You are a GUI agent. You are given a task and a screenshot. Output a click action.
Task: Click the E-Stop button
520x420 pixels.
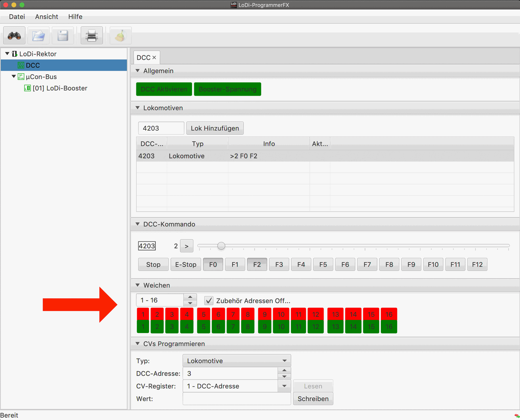click(x=186, y=265)
